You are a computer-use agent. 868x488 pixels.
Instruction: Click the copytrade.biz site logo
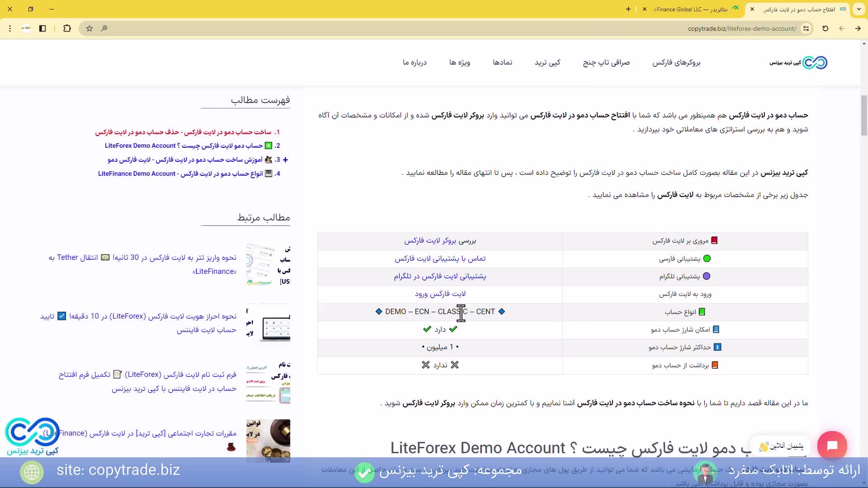797,62
